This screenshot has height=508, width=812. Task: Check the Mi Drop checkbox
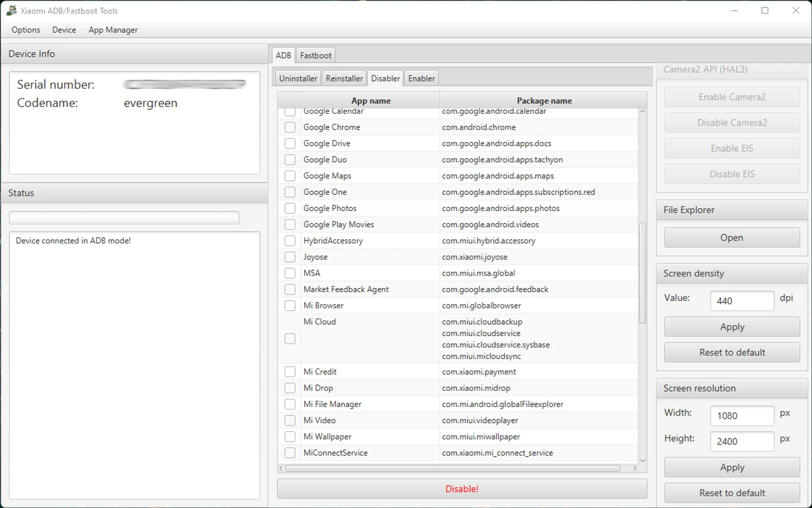[290, 388]
